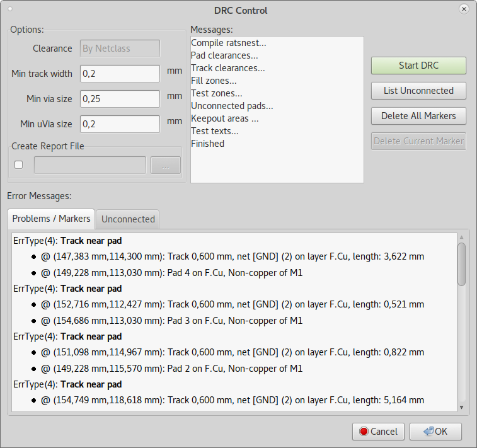
Task: Click the 'Test zones...' message line
Action: tap(216, 93)
